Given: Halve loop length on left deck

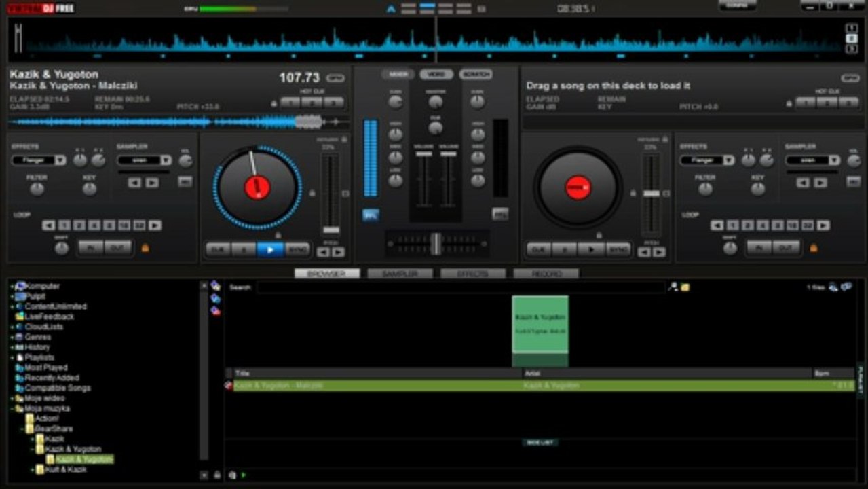Looking at the screenshot, I should click(49, 225).
